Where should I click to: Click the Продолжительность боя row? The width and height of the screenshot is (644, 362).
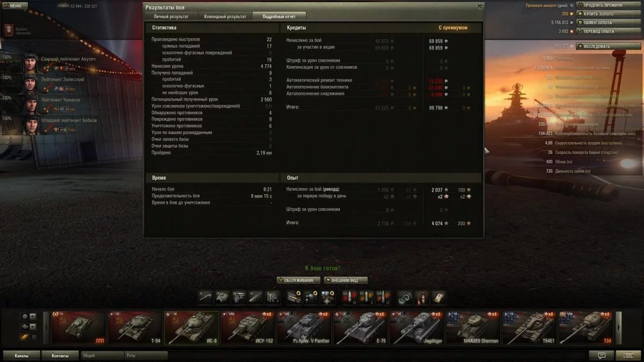click(x=211, y=196)
